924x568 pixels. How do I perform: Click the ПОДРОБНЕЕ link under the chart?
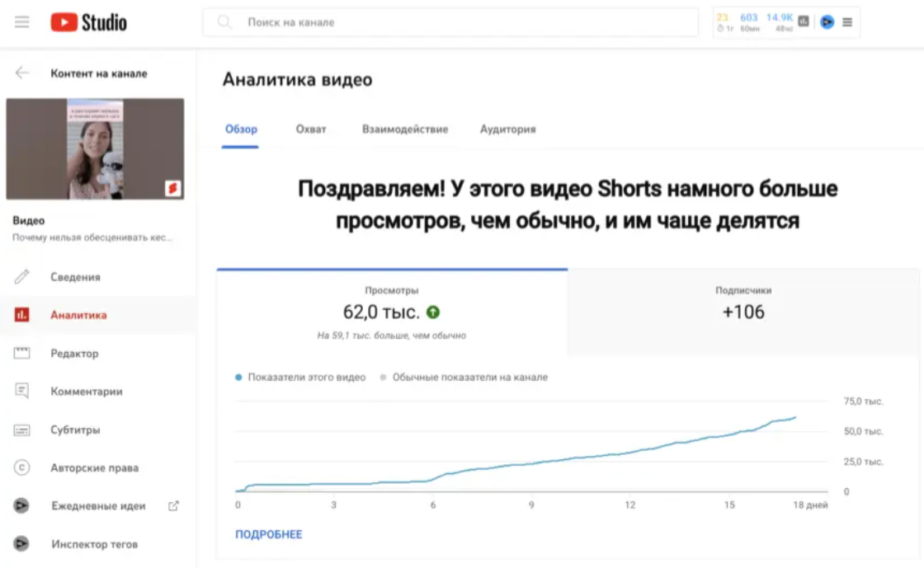click(x=269, y=534)
